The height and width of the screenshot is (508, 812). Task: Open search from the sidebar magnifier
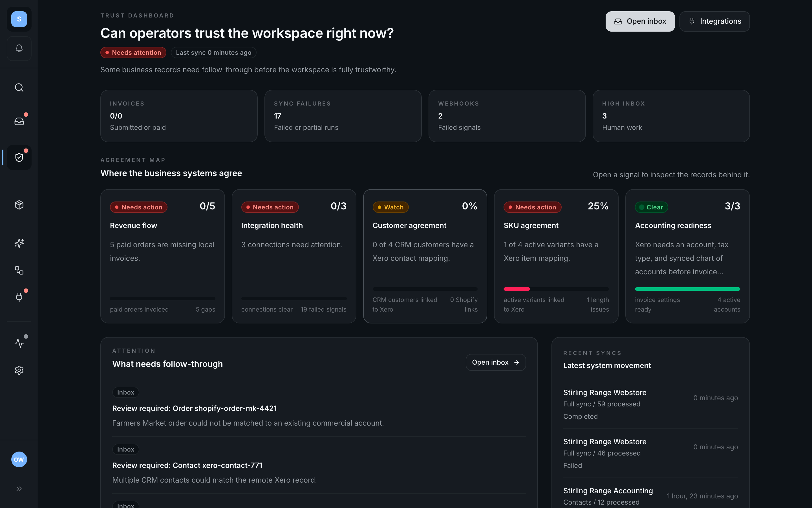[x=19, y=88]
